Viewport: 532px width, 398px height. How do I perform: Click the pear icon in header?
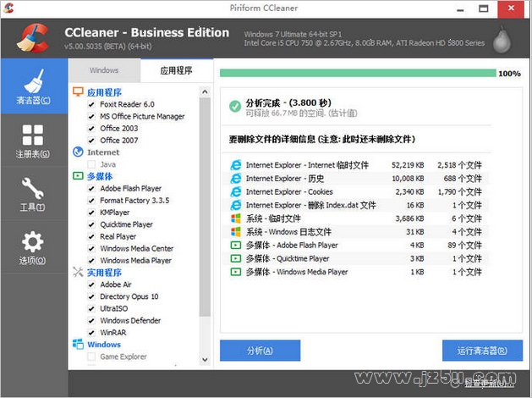[x=502, y=40]
